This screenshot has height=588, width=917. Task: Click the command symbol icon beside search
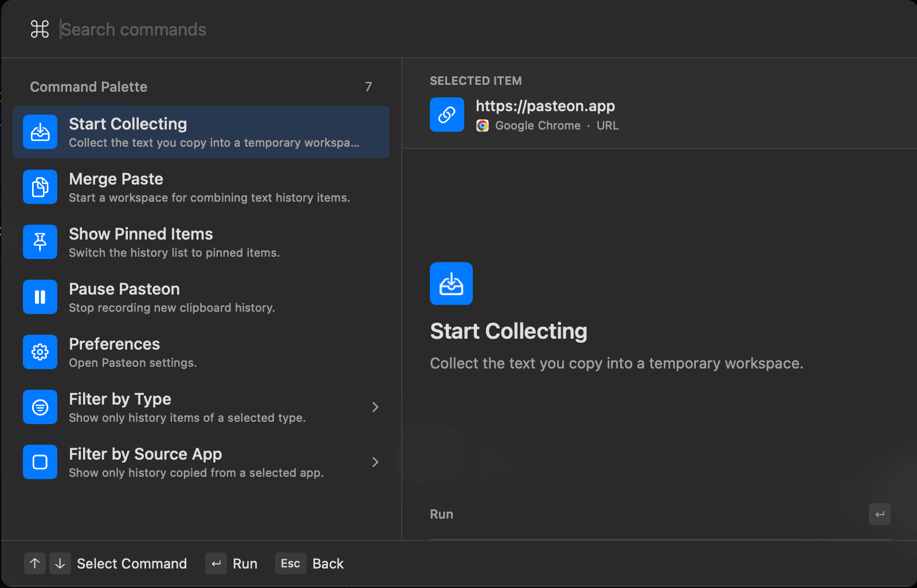pos(40,29)
